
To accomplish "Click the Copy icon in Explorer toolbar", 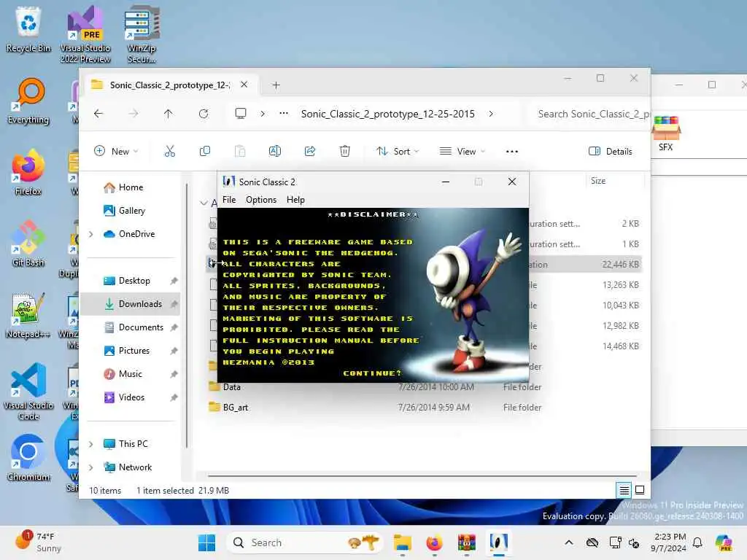I will click(205, 152).
